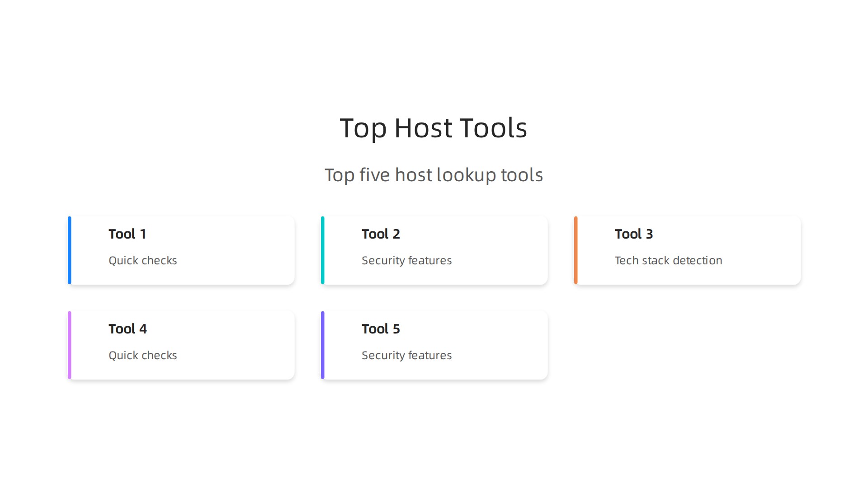The height and width of the screenshot is (488, 868).
Task: Select the 'Tool 5' card heading
Action: 381,329
